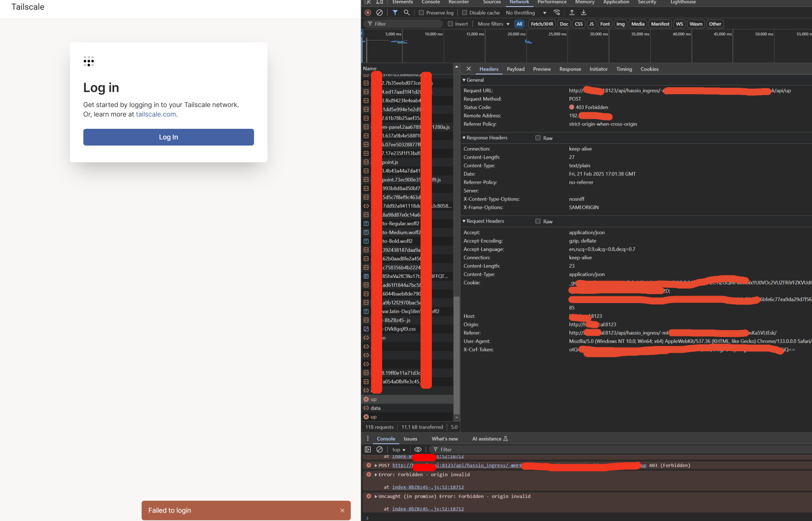Open network search with the magnifier icon
Viewport: 812px width, 521px height.
407,13
